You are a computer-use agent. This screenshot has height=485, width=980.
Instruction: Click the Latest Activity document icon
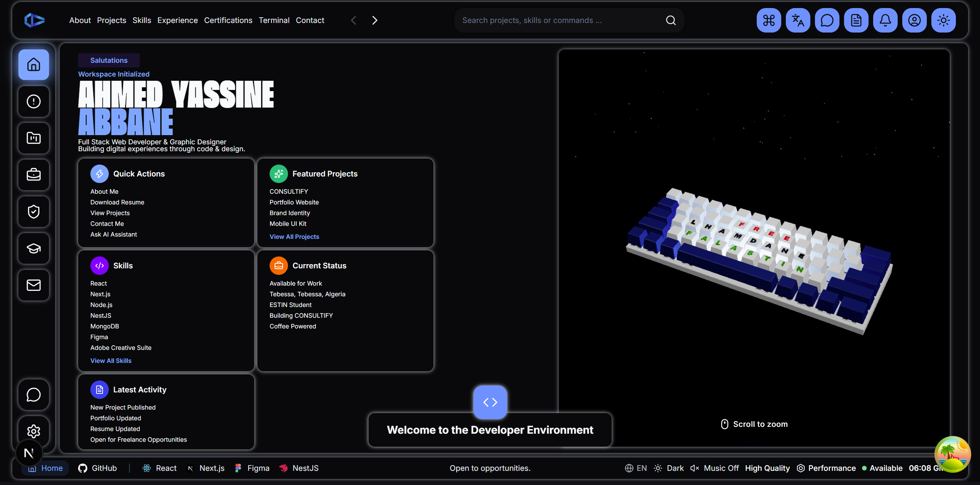(x=100, y=390)
